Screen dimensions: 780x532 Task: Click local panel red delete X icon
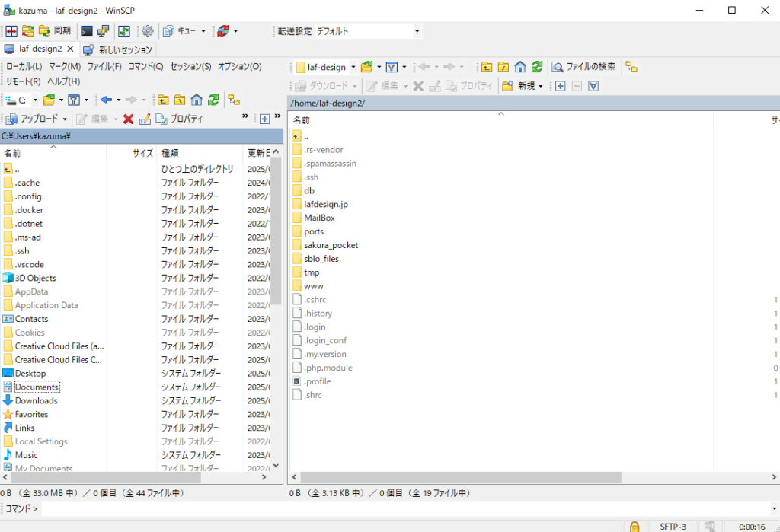[x=128, y=119]
